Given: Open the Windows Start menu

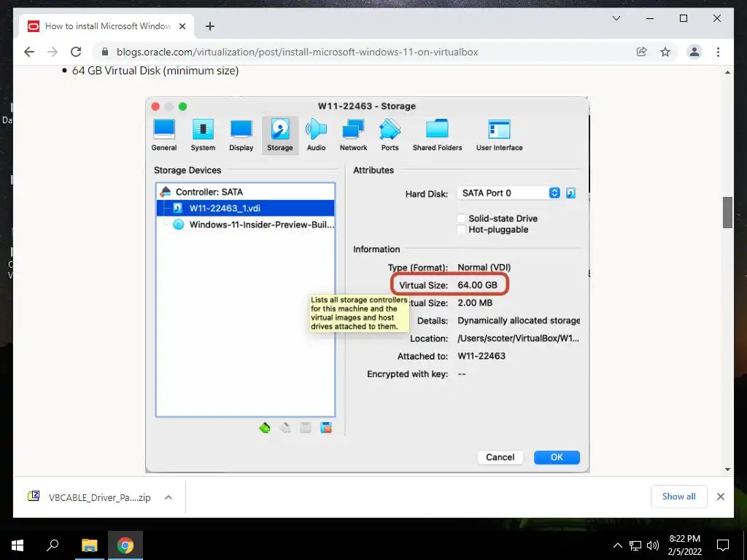Looking at the screenshot, I should click(18, 545).
